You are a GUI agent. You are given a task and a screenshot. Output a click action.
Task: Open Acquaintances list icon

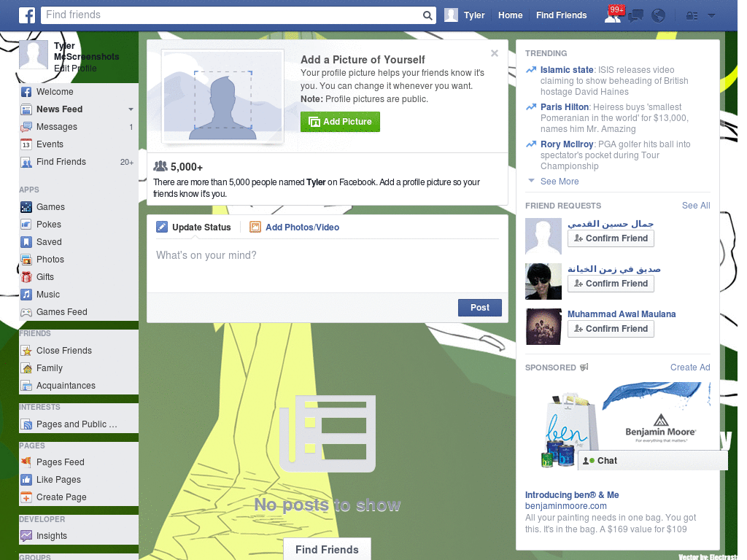point(26,386)
